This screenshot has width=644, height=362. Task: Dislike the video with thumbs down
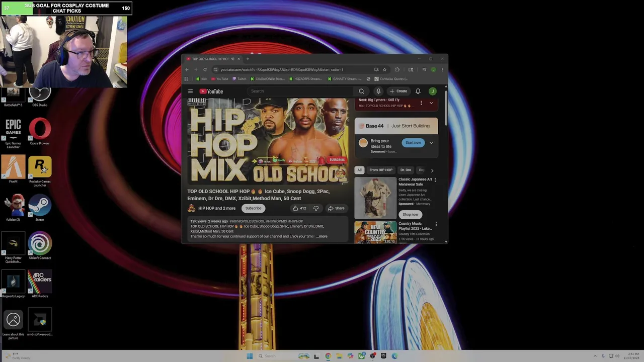tap(316, 208)
